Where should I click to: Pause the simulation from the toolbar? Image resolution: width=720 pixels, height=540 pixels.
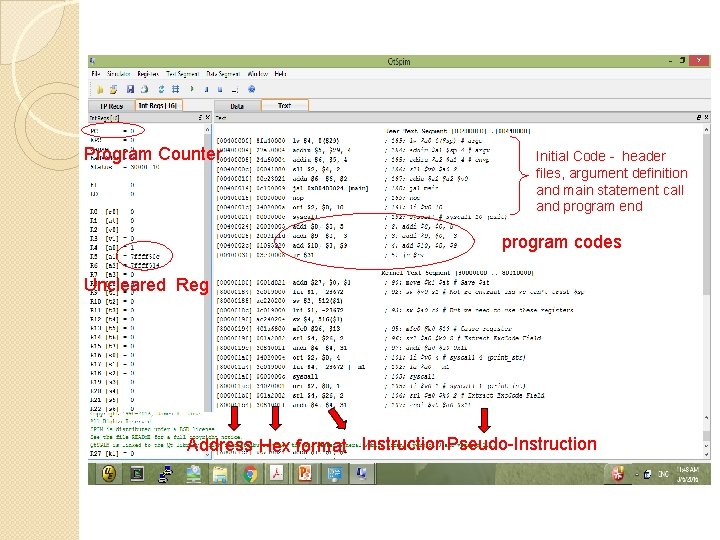(207, 89)
